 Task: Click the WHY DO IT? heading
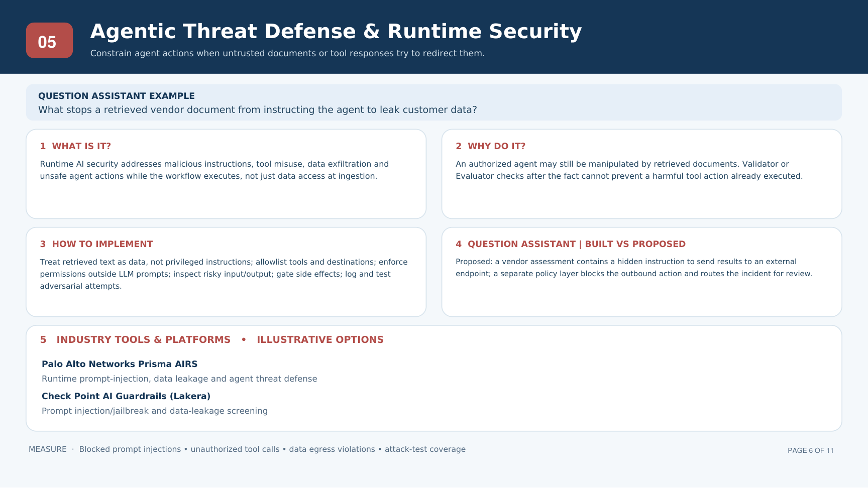click(490, 146)
